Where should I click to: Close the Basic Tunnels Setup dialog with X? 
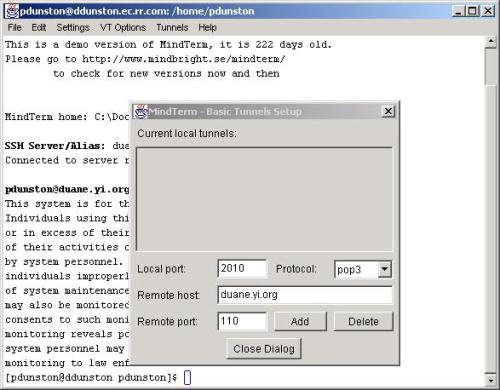388,111
